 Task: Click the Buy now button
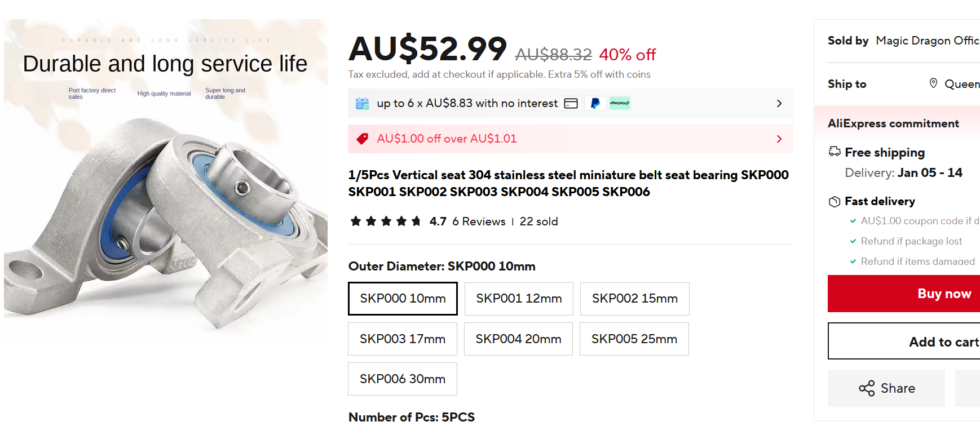[x=904, y=294]
